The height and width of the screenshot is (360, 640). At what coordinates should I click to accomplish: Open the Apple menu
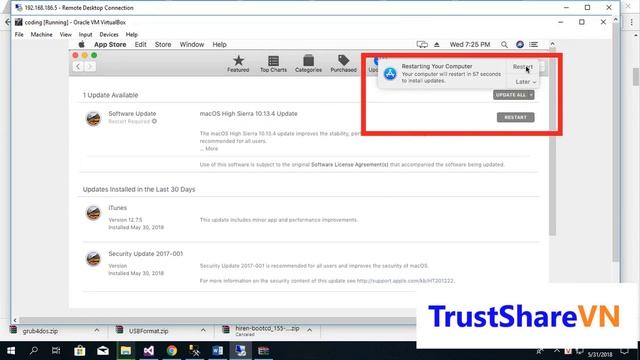pos(82,44)
